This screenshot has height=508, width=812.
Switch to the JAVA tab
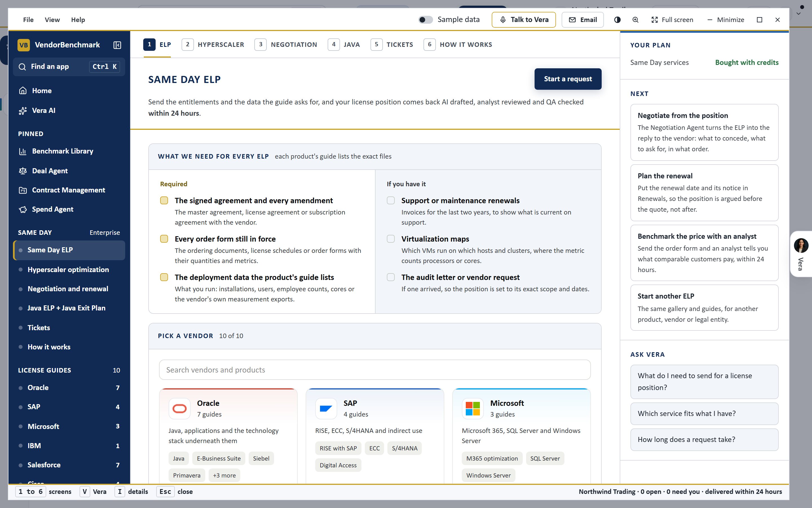click(344, 45)
